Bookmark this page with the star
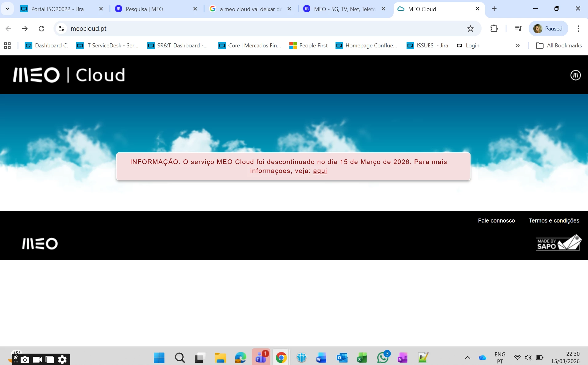588x365 pixels. click(471, 29)
